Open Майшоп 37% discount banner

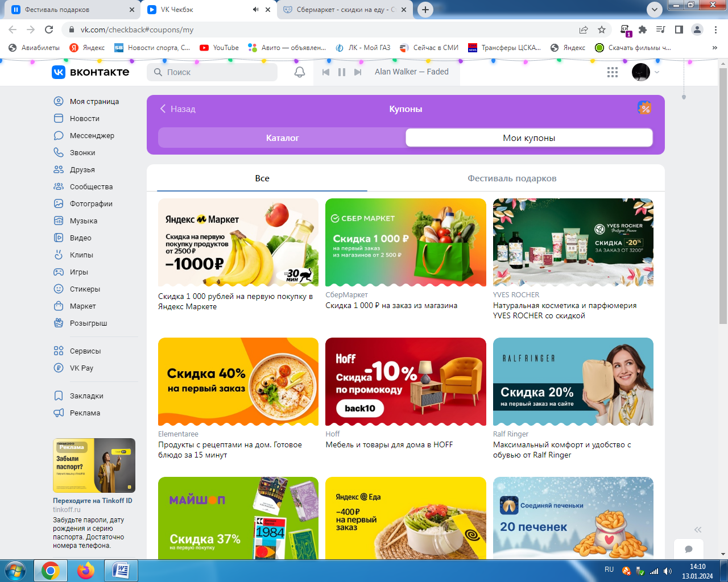238,518
